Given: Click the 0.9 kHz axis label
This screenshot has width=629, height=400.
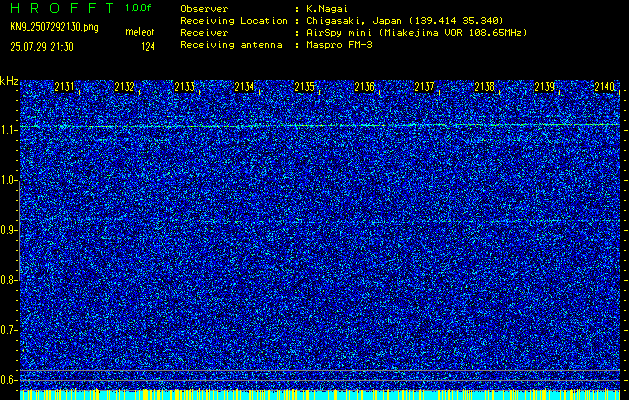Looking at the screenshot, I should pos(8,230).
